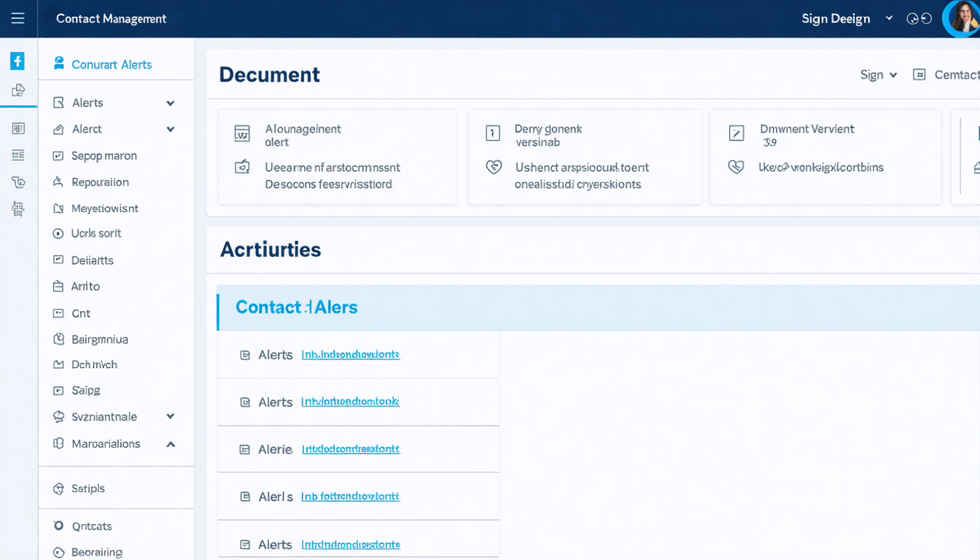Click the Contact Management title

111,19
